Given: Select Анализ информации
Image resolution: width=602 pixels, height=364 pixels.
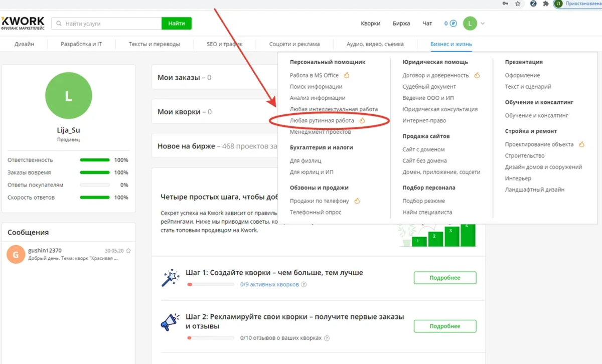Looking at the screenshot, I should click(x=318, y=98).
